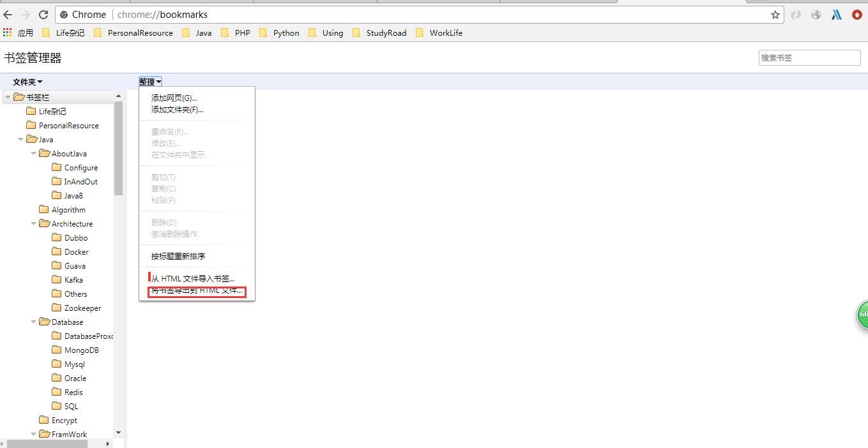The height and width of the screenshot is (448, 868).
Task: Open Java folder in bookmarks bar
Action: pos(197,33)
